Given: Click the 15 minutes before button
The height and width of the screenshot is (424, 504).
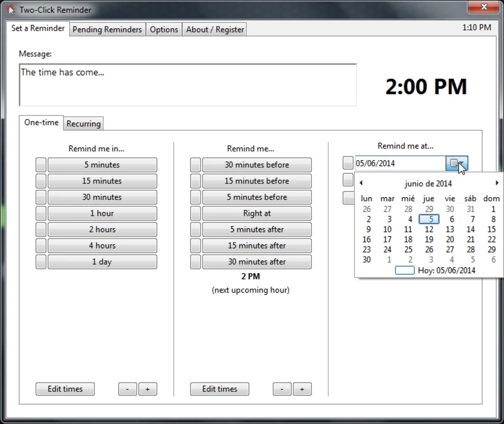Looking at the screenshot, I should (257, 181).
